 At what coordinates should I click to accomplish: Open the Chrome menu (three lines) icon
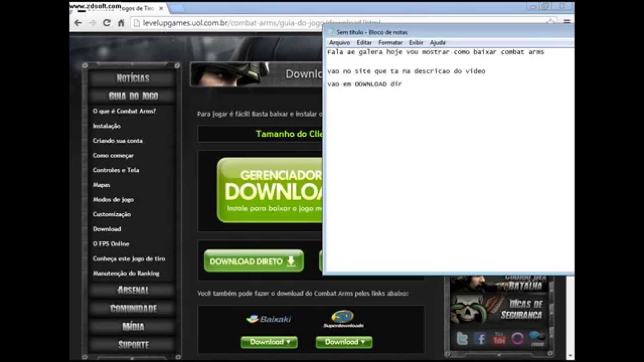pos(567,22)
